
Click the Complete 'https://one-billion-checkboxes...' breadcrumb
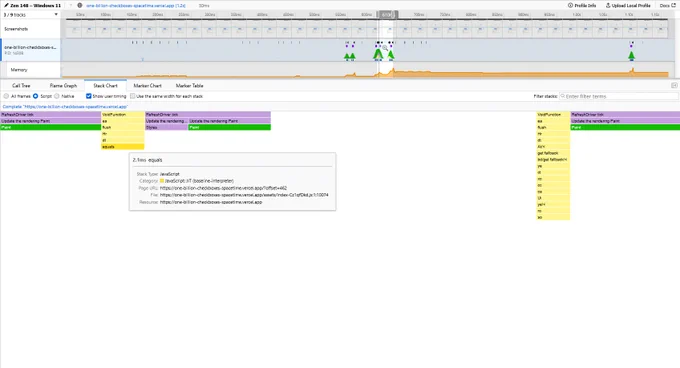pyautogui.click(x=65, y=107)
